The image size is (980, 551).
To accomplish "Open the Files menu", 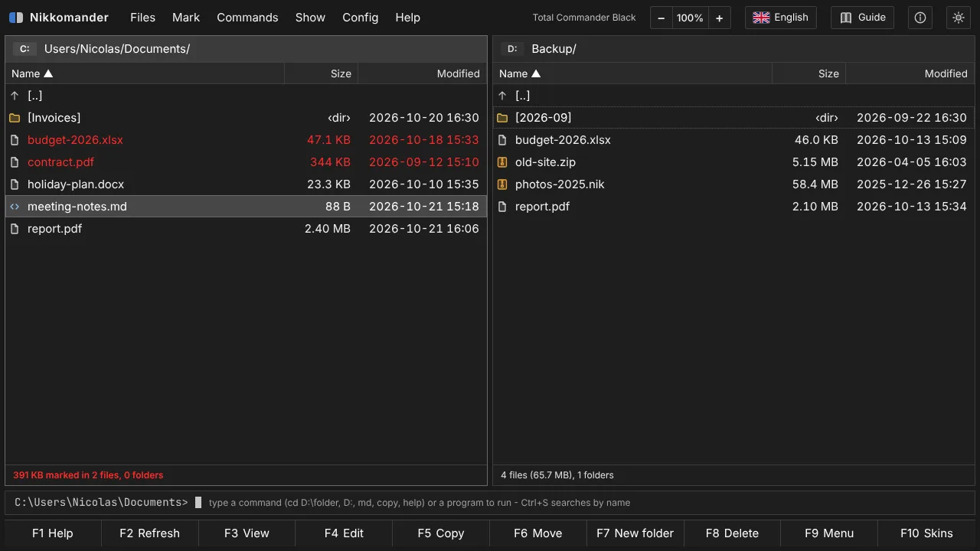I will [x=142, y=18].
